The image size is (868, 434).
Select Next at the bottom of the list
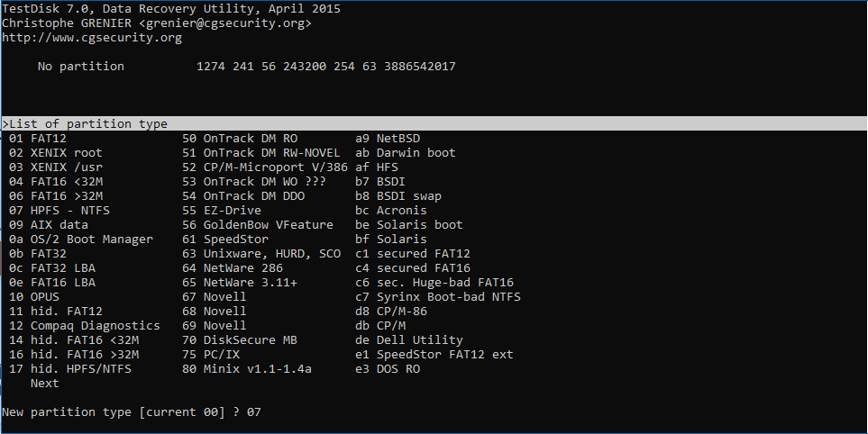(44, 384)
